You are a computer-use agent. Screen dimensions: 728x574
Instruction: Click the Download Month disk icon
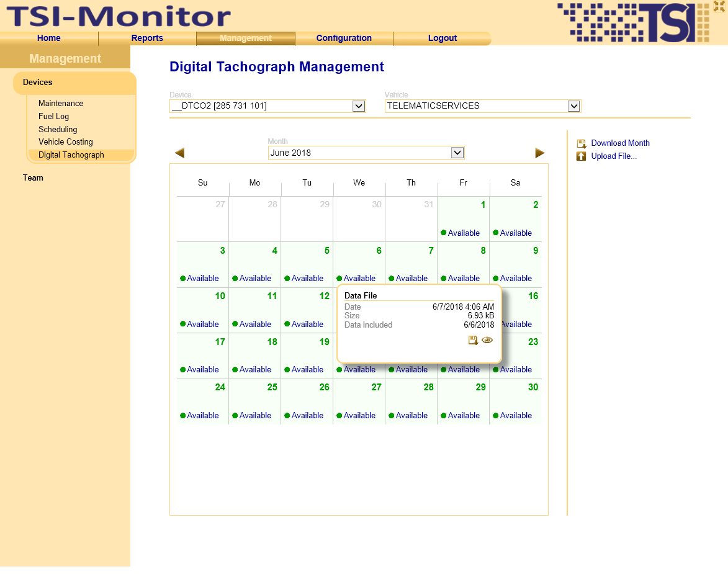point(582,143)
